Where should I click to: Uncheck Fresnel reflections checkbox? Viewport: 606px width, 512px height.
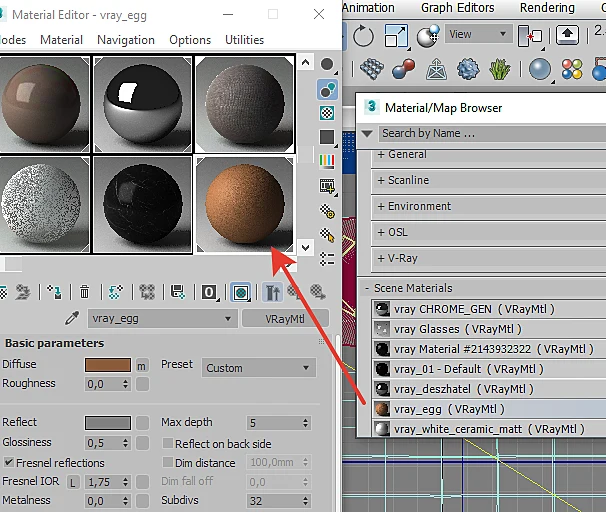[x=8, y=462]
